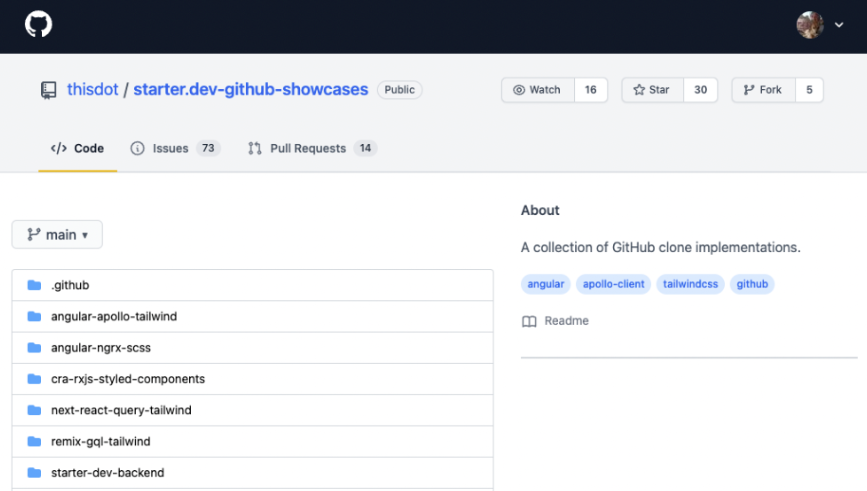
Task: Open starter.dev-github-showcases repository link
Action: (250, 89)
